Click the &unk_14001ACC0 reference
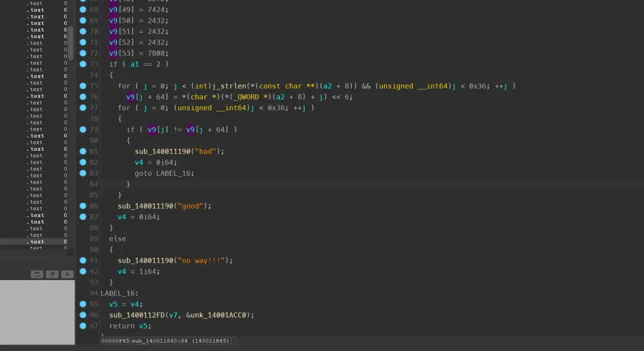The image size is (644, 351). [216, 315]
